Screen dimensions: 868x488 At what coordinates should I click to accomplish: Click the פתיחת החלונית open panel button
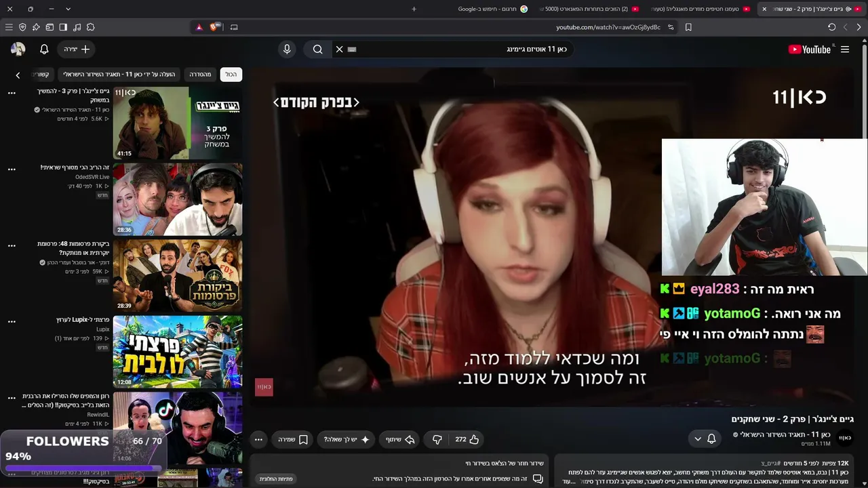pos(276,479)
